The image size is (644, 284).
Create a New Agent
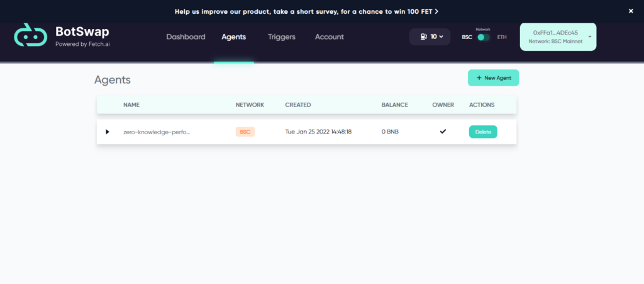pyautogui.click(x=493, y=77)
